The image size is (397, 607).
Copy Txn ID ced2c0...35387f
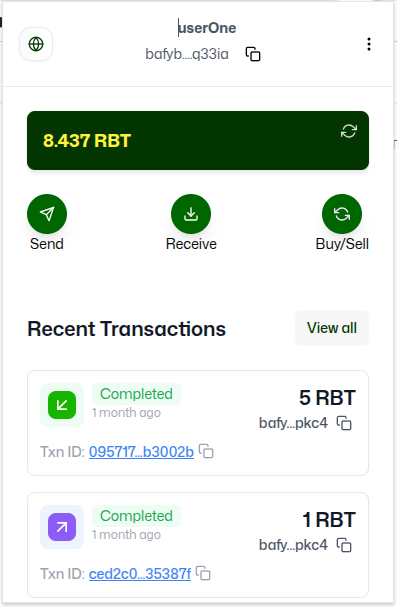[x=203, y=573]
